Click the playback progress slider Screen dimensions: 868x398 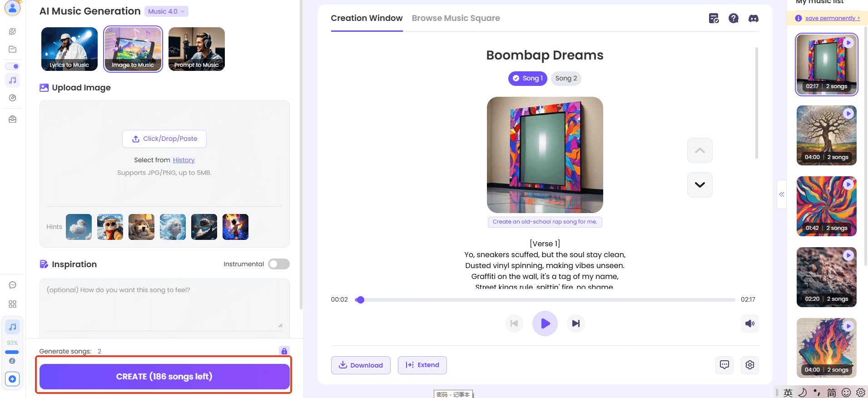(x=545, y=300)
